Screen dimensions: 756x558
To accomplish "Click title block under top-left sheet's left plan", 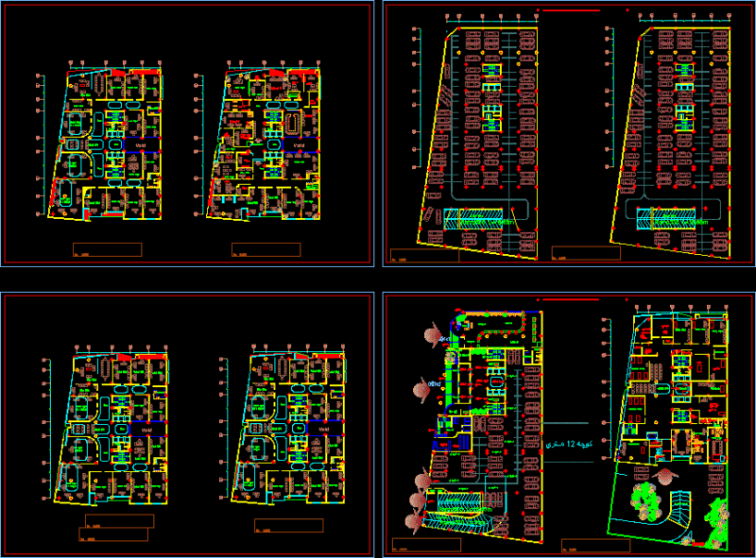I will point(107,249).
